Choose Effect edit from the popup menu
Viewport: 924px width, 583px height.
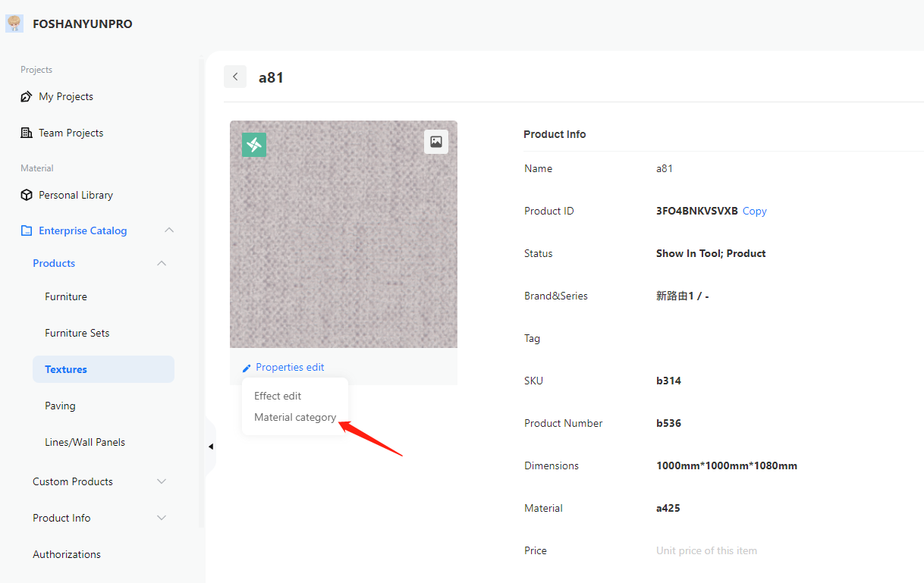278,396
